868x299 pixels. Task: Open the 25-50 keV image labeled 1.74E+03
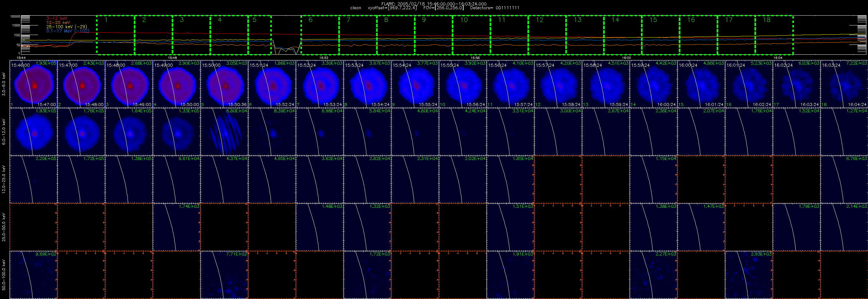176,227
